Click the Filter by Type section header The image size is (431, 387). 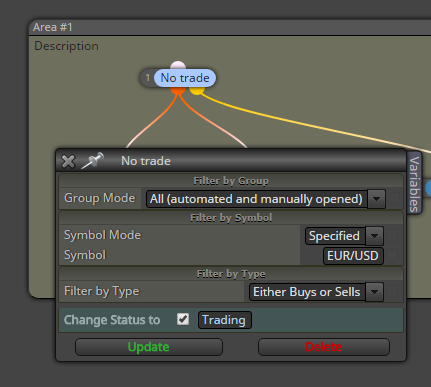click(231, 274)
